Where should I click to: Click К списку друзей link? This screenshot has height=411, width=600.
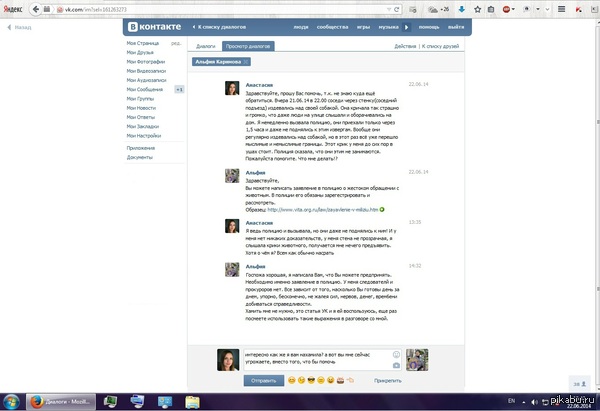[x=440, y=46]
